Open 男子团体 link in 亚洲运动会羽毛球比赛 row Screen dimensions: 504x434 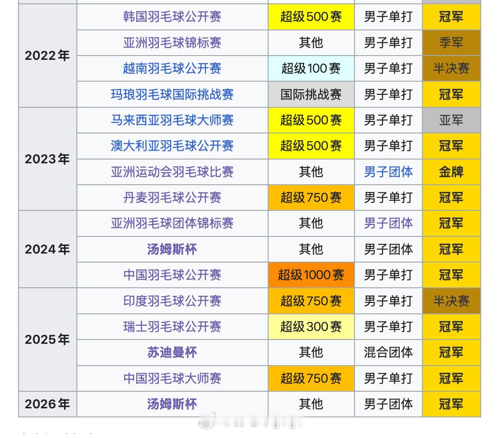(x=388, y=172)
